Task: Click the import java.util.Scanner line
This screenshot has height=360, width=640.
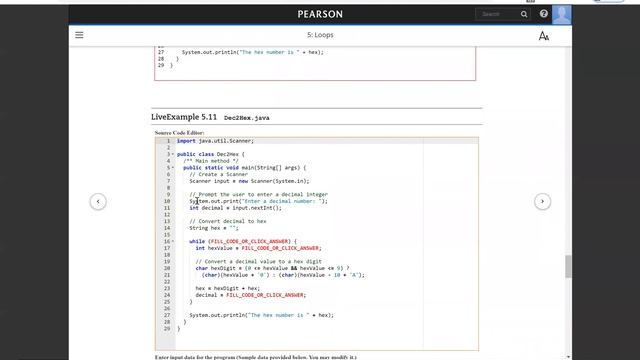Action: click(x=215, y=141)
